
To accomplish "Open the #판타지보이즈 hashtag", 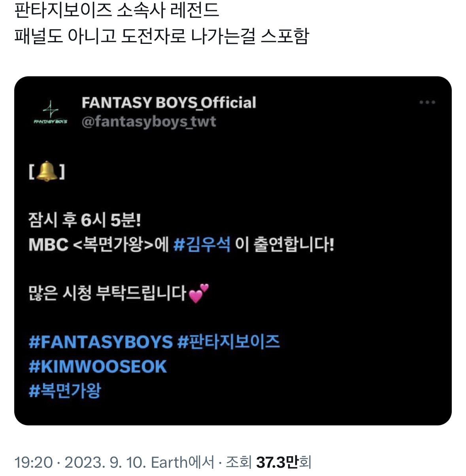I will coord(228,341).
